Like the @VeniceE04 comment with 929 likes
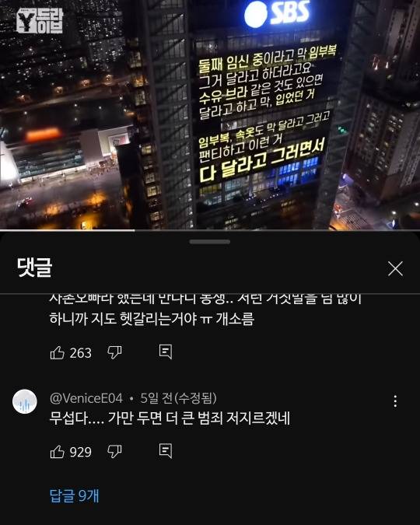 (x=57, y=452)
